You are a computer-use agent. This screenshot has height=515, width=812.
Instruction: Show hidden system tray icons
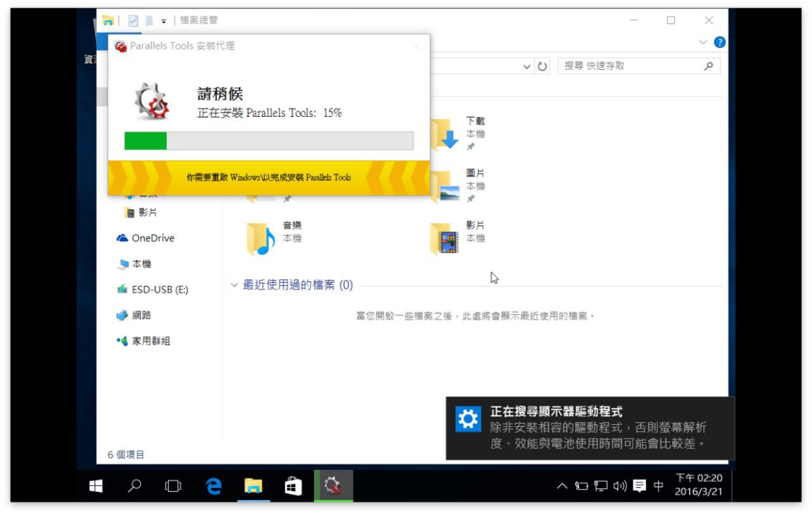pyautogui.click(x=562, y=486)
